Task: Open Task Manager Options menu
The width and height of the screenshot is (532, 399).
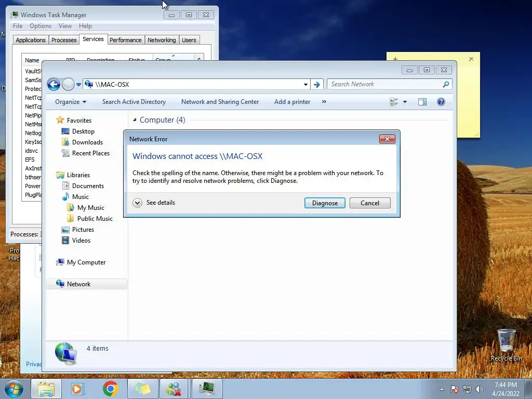Action: pyautogui.click(x=41, y=26)
